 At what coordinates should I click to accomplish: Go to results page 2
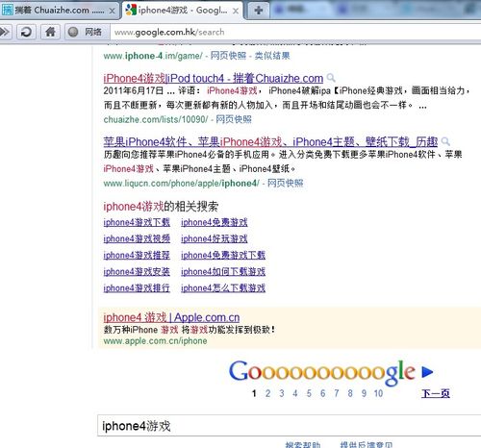pyautogui.click(x=267, y=393)
